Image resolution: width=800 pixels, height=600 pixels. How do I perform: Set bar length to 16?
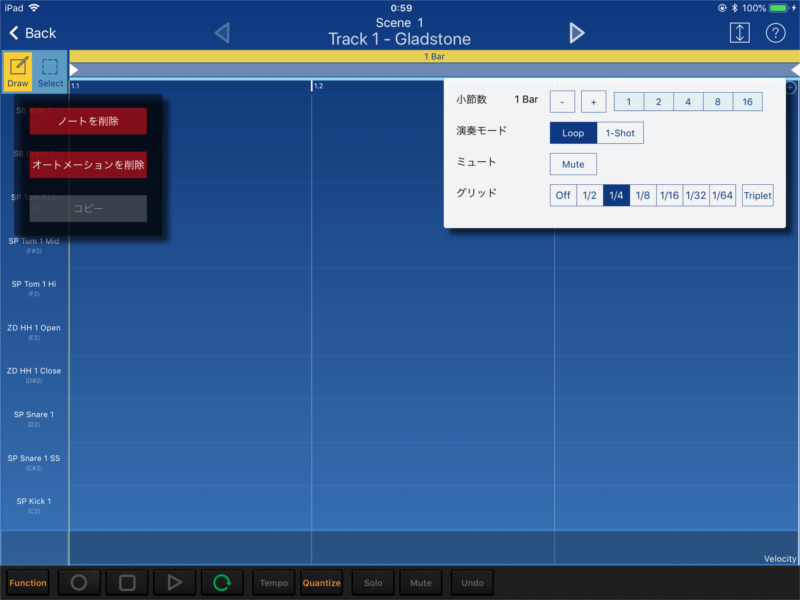pos(747,102)
